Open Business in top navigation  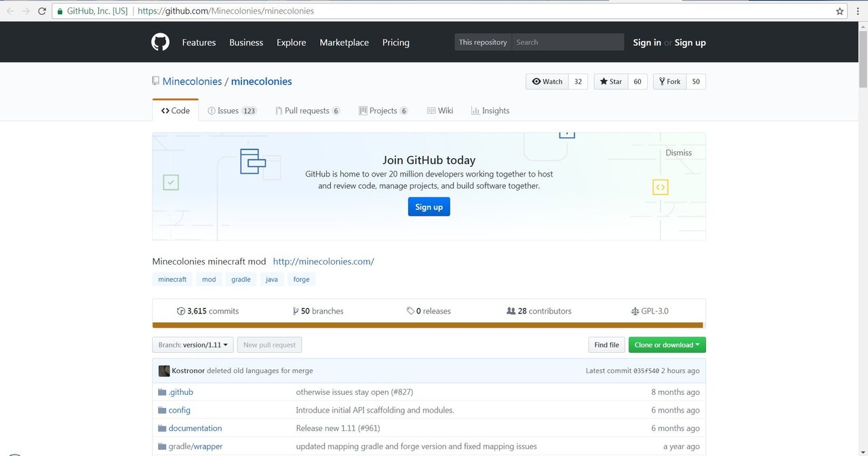tap(246, 42)
